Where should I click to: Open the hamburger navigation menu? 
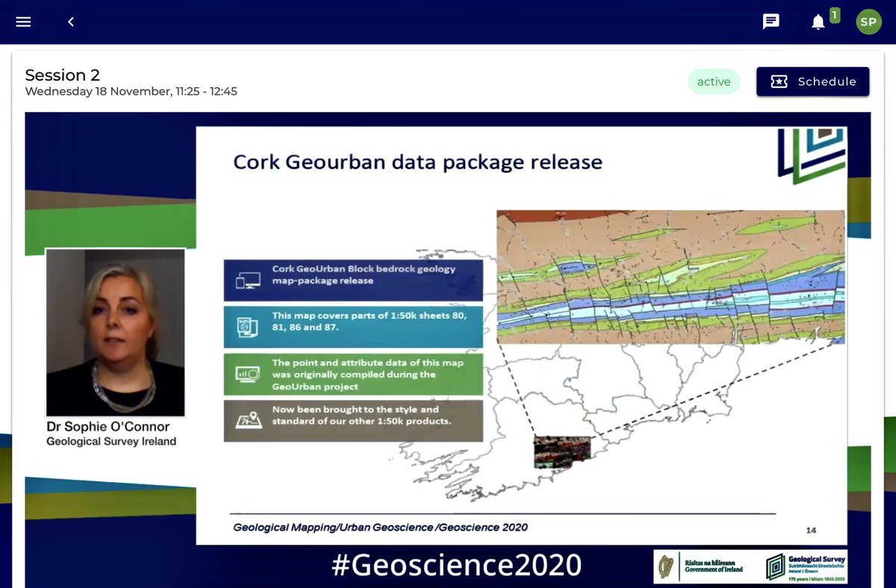[23, 22]
